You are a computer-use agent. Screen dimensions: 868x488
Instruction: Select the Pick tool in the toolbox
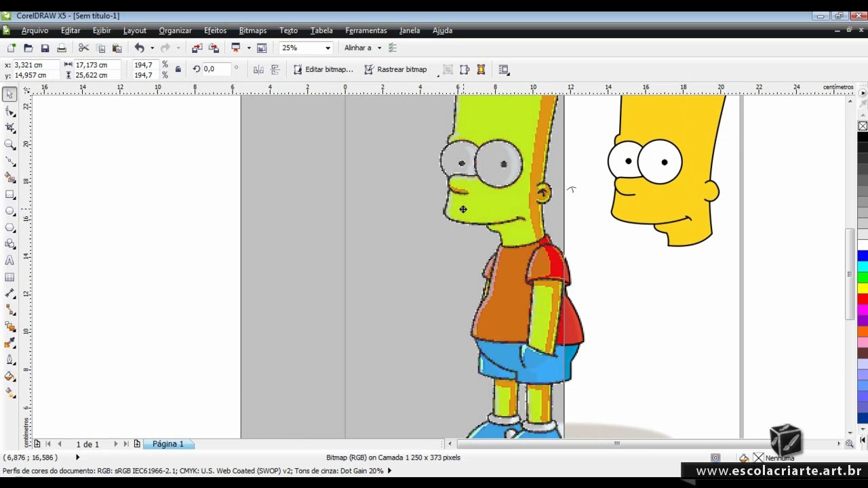[10, 94]
